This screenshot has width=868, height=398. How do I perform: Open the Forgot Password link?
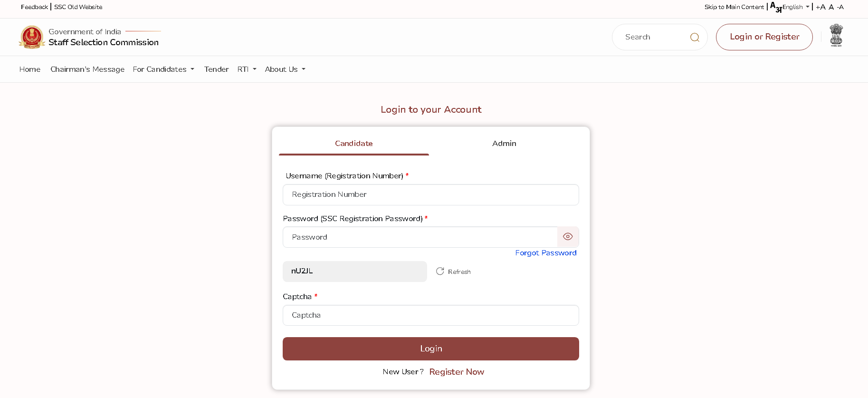[545, 253]
